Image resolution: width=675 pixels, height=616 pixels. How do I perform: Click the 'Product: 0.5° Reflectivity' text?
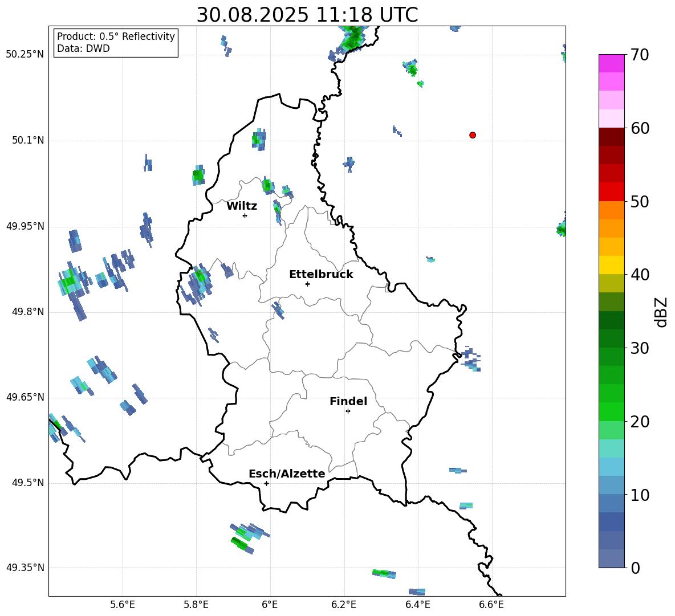116,36
